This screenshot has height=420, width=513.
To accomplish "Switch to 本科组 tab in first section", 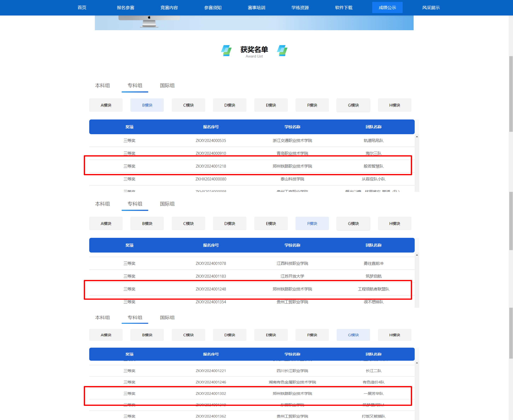I will [102, 85].
